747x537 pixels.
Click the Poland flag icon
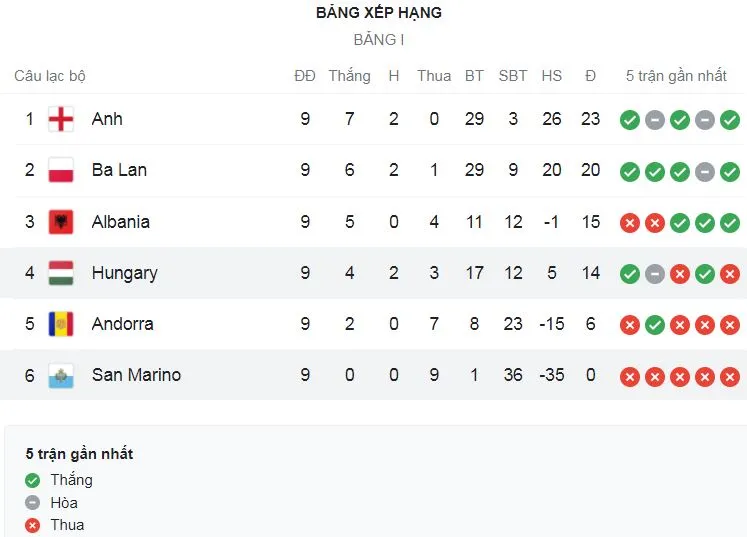click(61, 171)
